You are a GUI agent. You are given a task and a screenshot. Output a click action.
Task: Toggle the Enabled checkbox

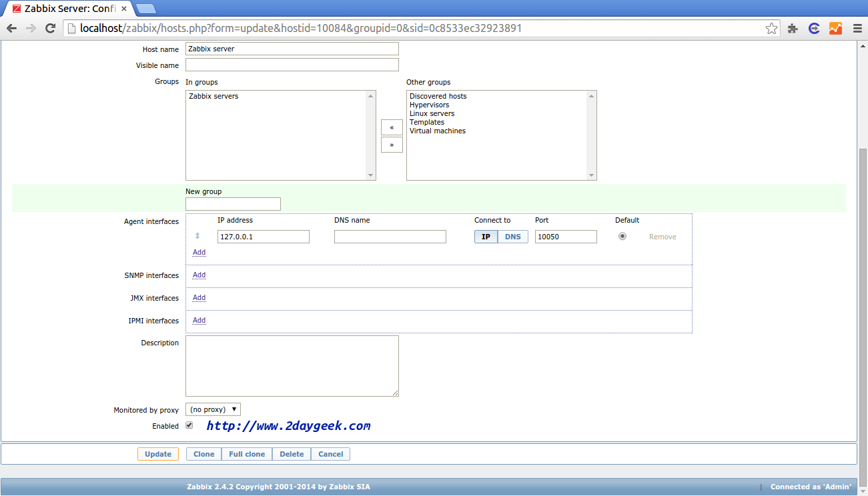pos(189,425)
